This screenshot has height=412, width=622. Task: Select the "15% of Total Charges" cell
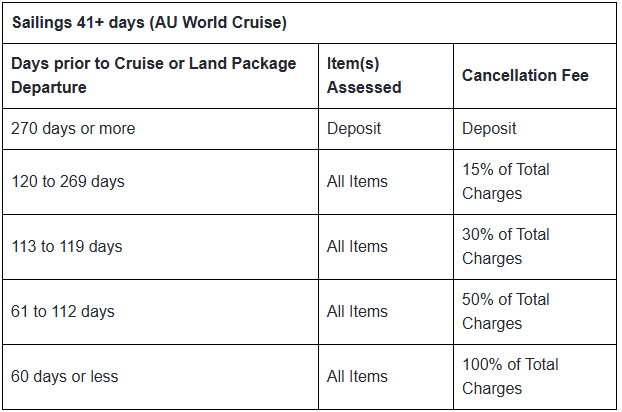tap(506, 181)
